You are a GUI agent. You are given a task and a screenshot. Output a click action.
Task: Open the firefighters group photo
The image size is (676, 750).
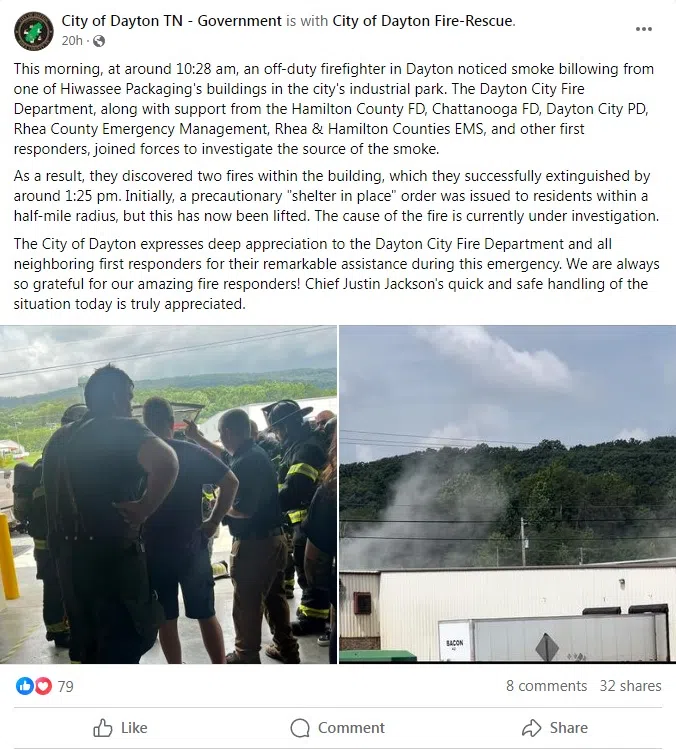168,495
